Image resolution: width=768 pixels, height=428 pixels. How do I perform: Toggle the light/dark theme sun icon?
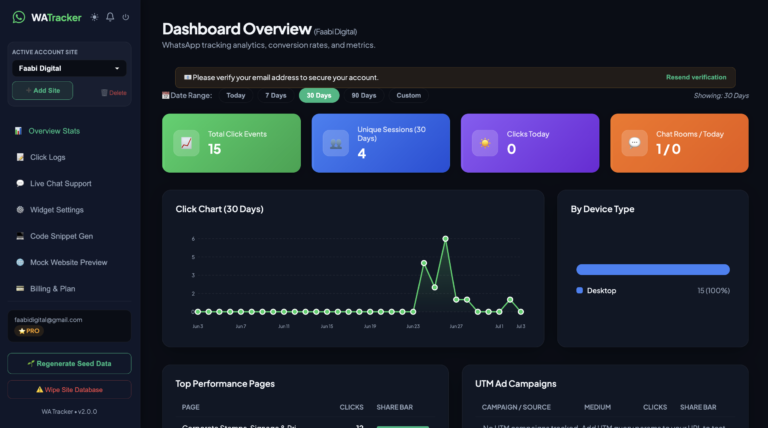tap(95, 17)
